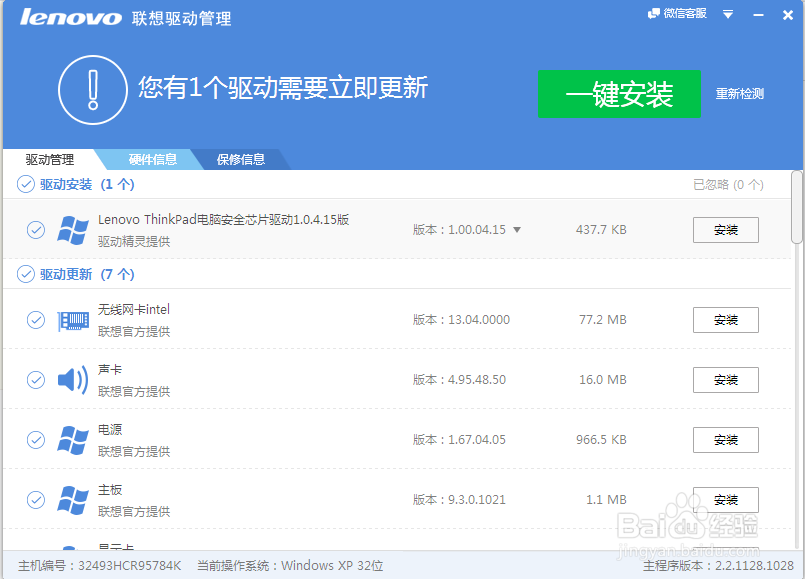The width and height of the screenshot is (805, 579).
Task: Install the ThinkPad security chip driver
Action: 725,230
